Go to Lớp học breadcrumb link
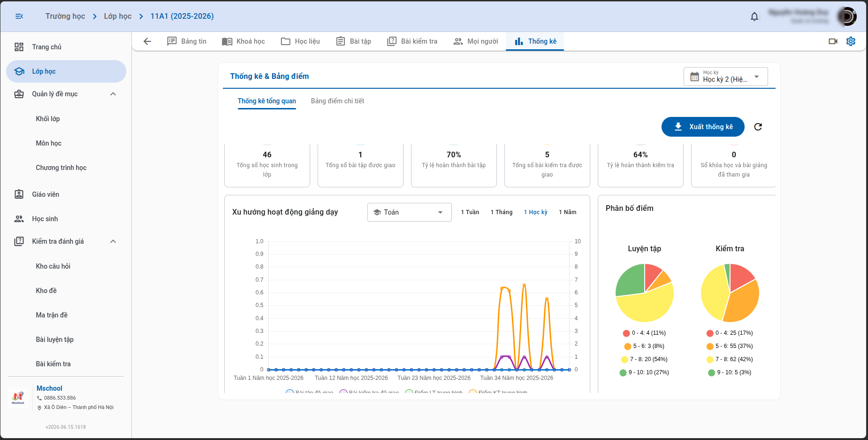Viewport: 868px width, 440px height. coord(118,16)
